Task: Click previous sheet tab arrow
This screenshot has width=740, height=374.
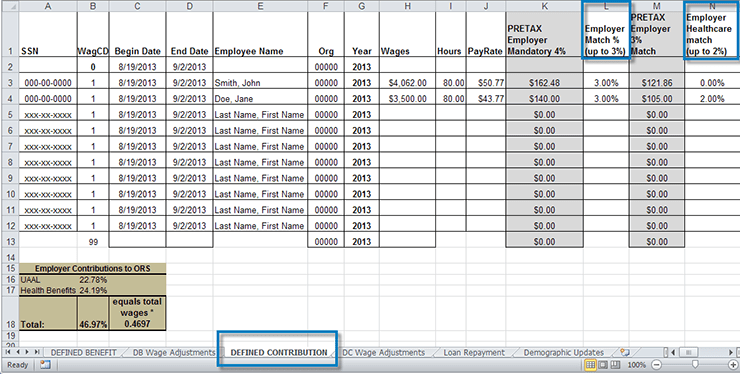Action: (17, 352)
